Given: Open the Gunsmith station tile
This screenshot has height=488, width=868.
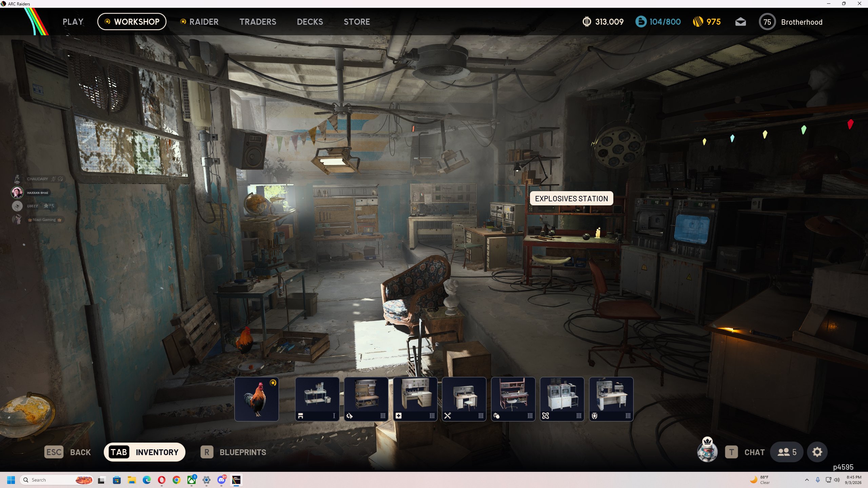Looking at the screenshot, I should (366, 399).
